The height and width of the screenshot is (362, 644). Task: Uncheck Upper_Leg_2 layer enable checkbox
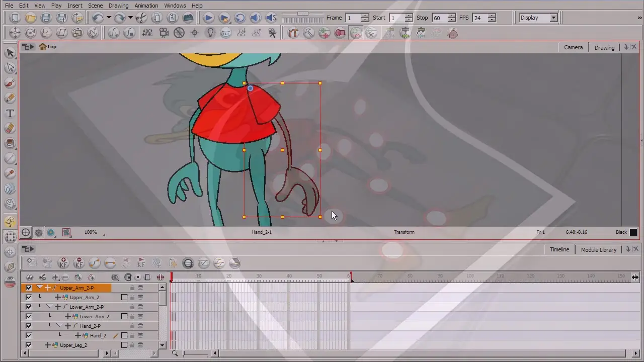(29, 345)
